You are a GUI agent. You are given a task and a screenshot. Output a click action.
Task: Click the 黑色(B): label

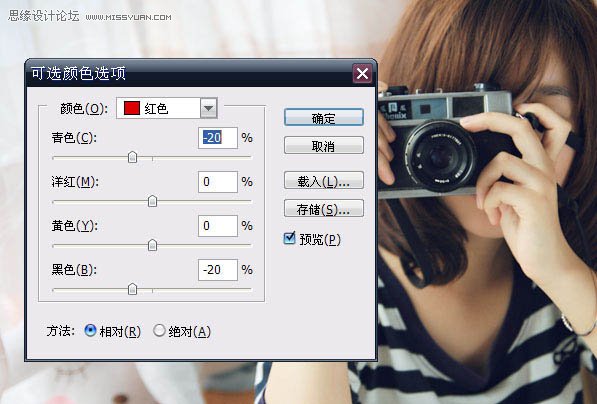point(74,270)
